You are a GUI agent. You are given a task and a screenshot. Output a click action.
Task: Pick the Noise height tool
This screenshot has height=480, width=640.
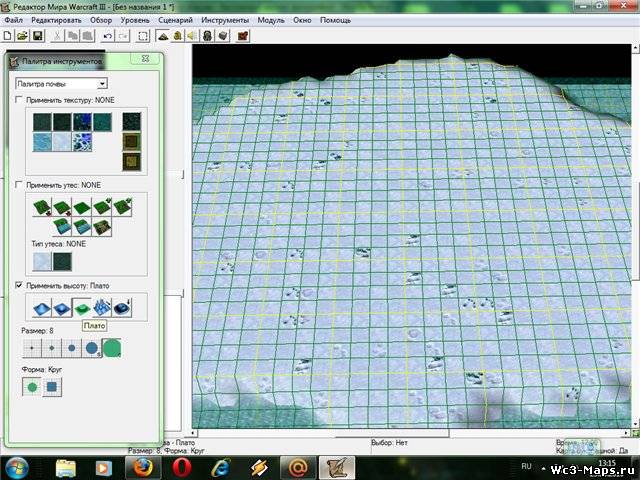(103, 309)
